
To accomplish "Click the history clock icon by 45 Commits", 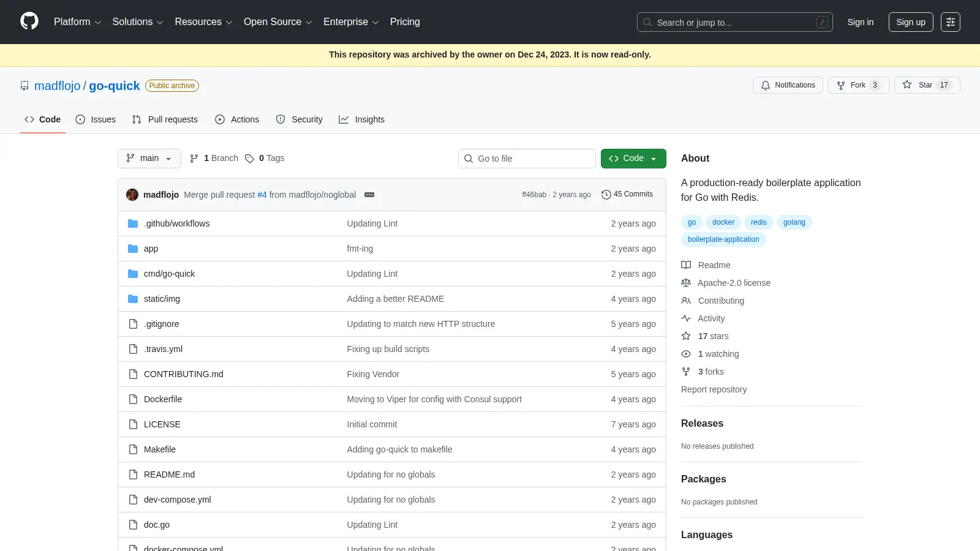I will [x=606, y=195].
